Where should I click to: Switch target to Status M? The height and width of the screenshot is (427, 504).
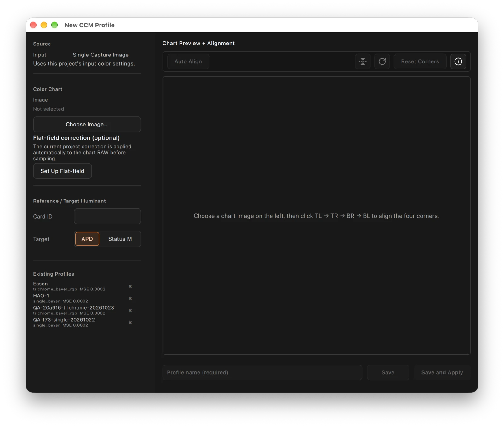(x=120, y=239)
